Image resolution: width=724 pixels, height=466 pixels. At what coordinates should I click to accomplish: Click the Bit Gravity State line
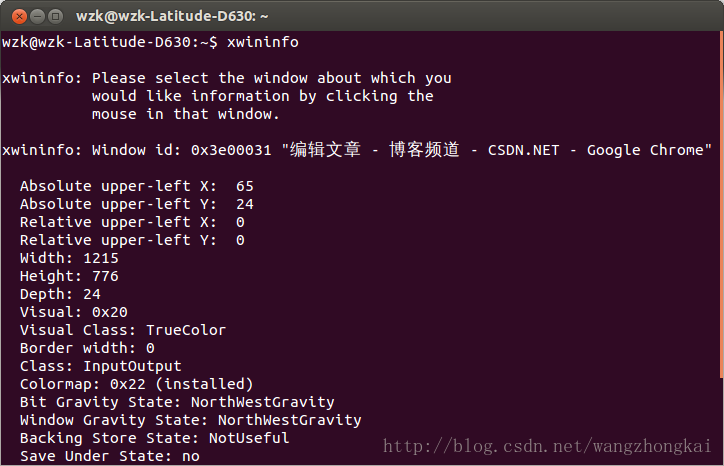[x=177, y=402]
